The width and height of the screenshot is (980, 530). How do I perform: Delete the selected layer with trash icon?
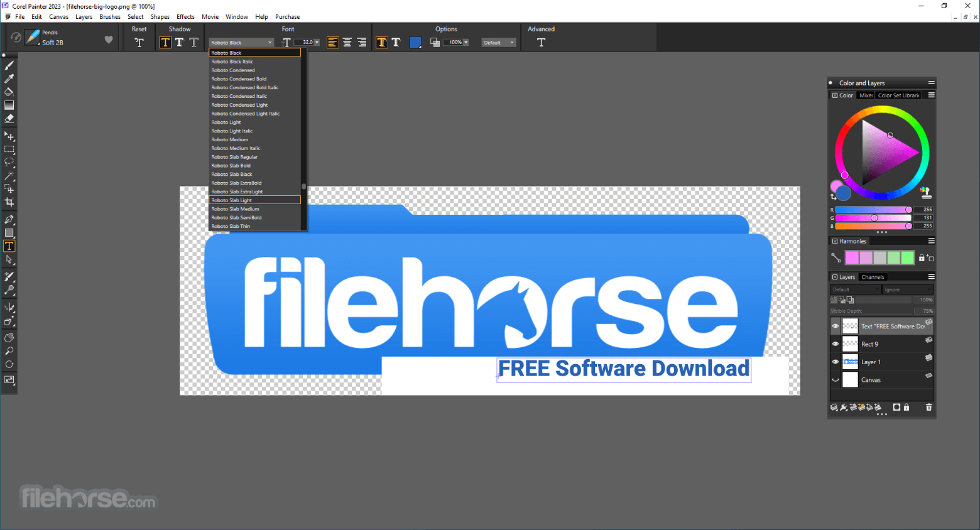pyautogui.click(x=928, y=408)
